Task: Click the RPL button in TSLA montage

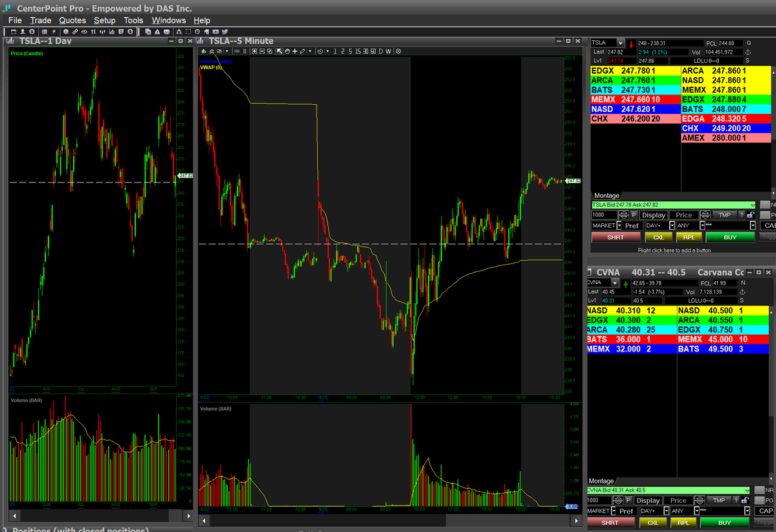Action: (689, 238)
